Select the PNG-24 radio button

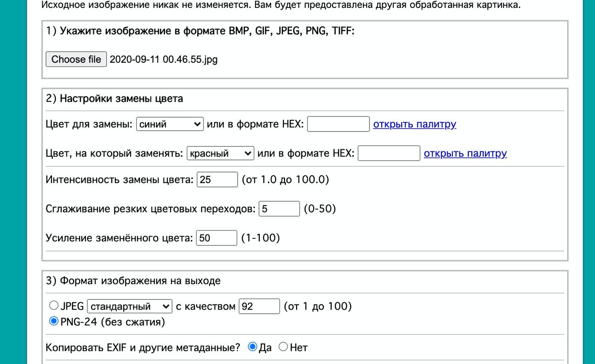point(54,321)
